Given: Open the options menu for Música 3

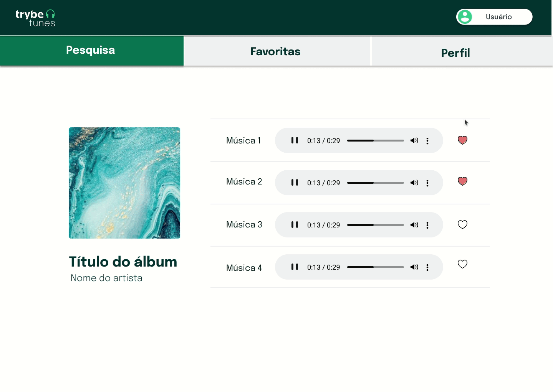Looking at the screenshot, I should click(x=427, y=225).
